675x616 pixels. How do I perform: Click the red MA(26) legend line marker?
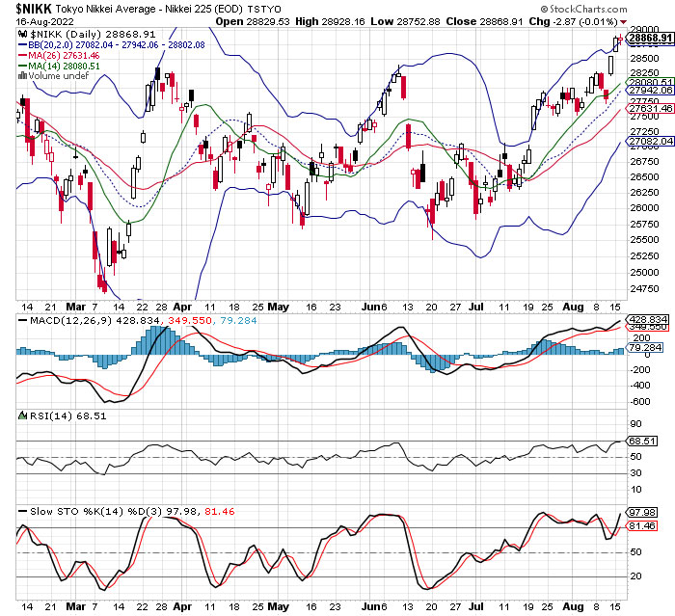click(x=23, y=56)
